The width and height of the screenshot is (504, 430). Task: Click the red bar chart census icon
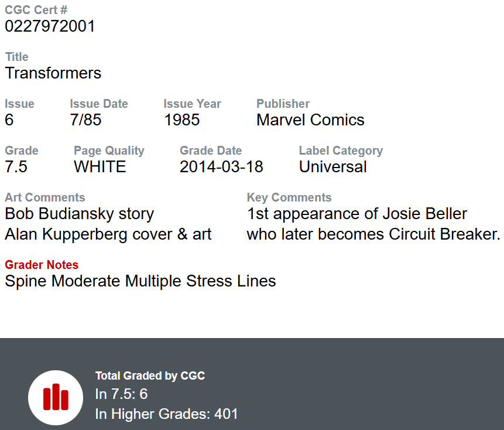point(56,398)
